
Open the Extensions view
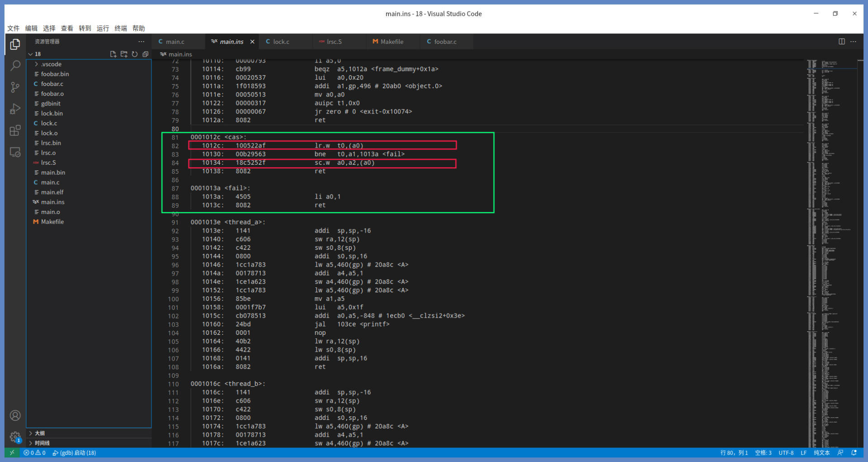point(15,131)
